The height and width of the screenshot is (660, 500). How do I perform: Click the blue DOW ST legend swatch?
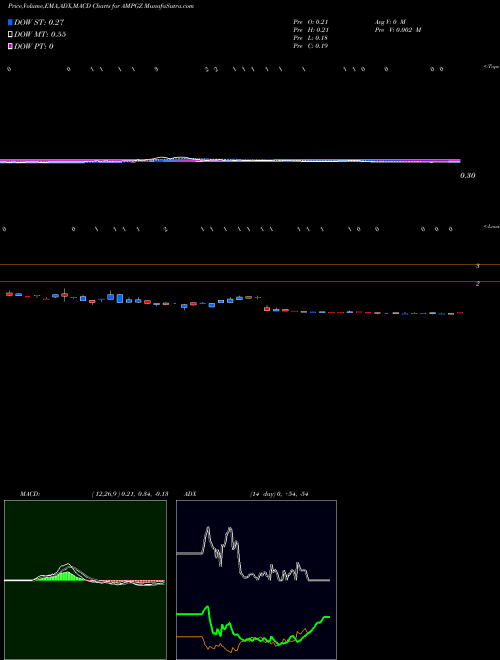[x=10, y=22]
